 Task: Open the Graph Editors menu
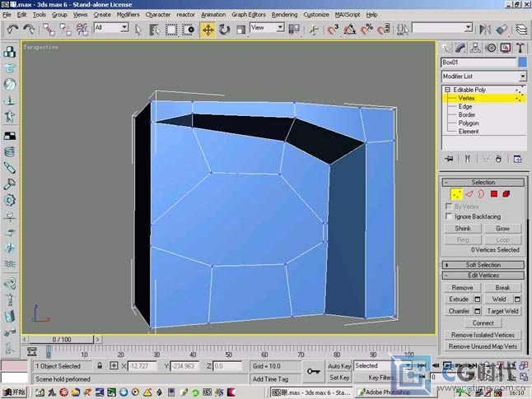coord(249,15)
